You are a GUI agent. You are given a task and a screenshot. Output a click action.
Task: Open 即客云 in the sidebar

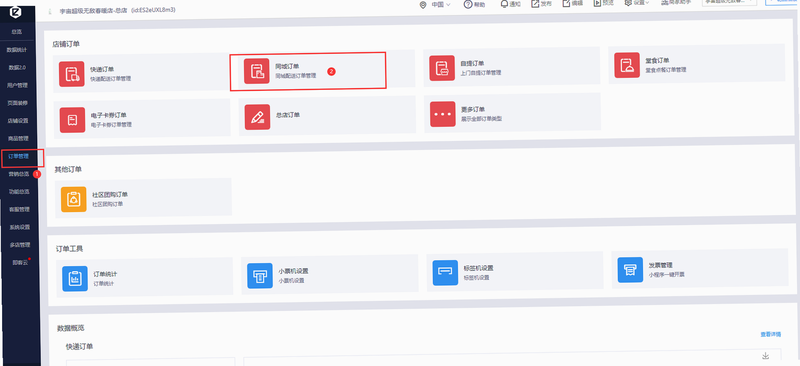20,262
